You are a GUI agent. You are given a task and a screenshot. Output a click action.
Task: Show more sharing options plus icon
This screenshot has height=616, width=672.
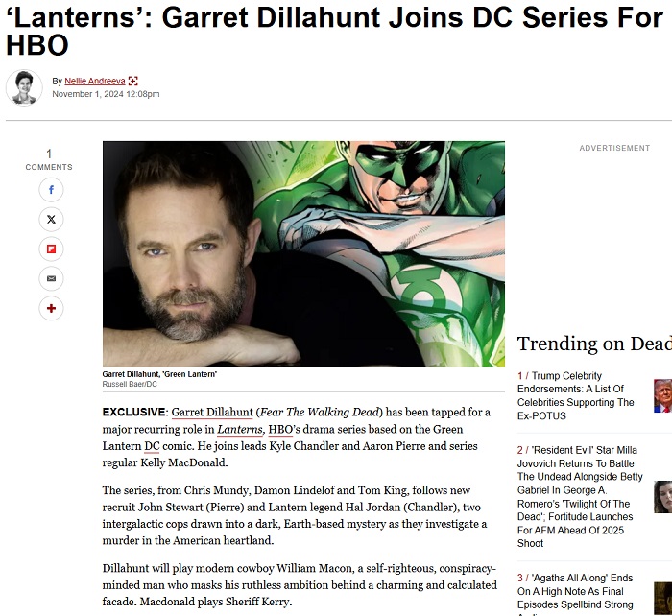pos(51,308)
